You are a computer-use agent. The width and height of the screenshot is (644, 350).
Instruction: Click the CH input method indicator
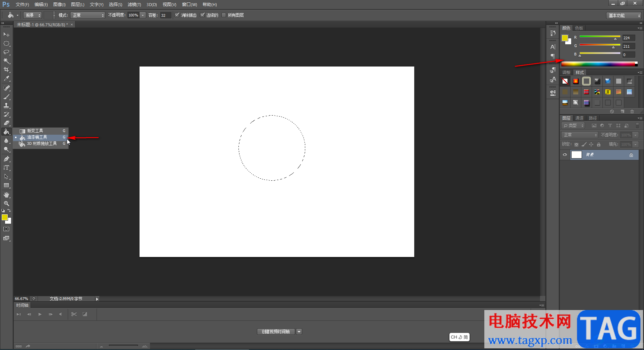(459, 337)
